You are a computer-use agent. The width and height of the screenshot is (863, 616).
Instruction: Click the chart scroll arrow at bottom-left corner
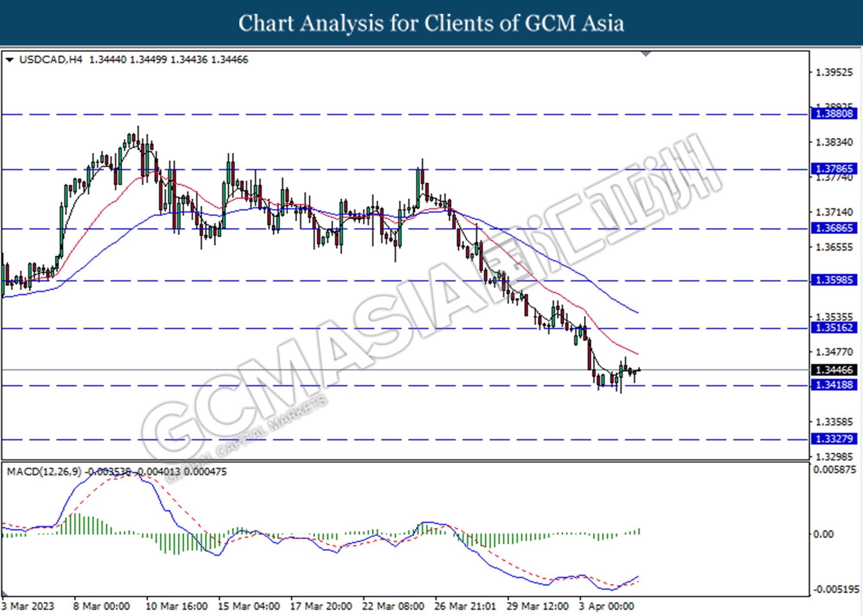[x=5, y=593]
